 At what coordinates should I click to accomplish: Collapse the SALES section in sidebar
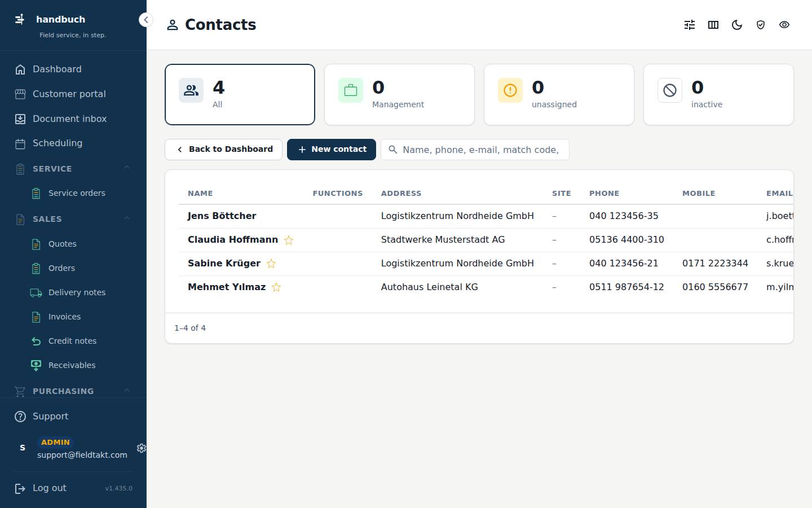coord(127,218)
